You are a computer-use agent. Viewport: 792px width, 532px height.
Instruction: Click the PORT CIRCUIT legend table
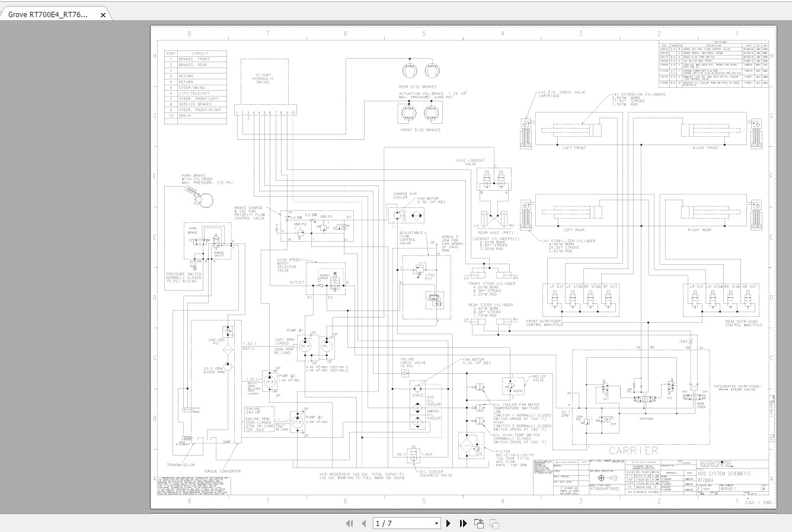click(193, 87)
